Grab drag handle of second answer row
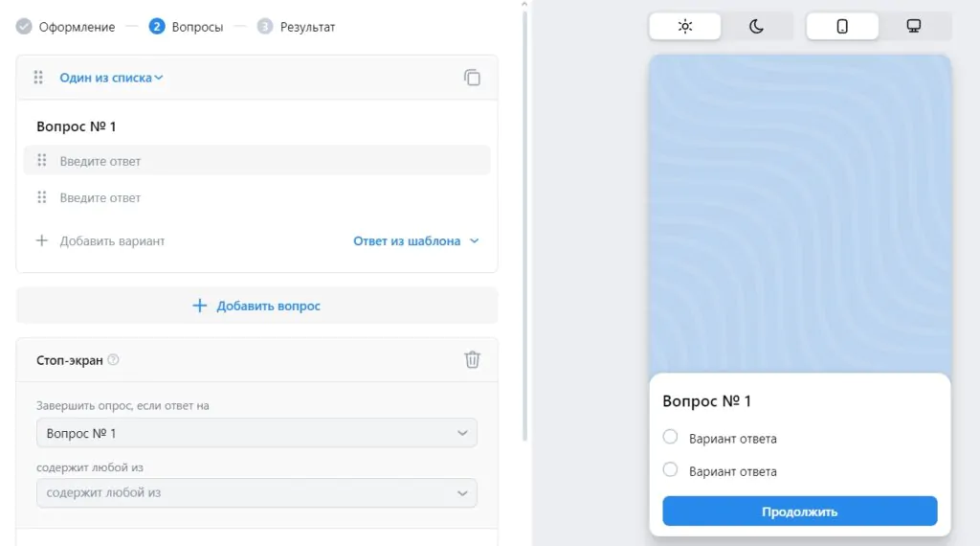 tap(42, 197)
